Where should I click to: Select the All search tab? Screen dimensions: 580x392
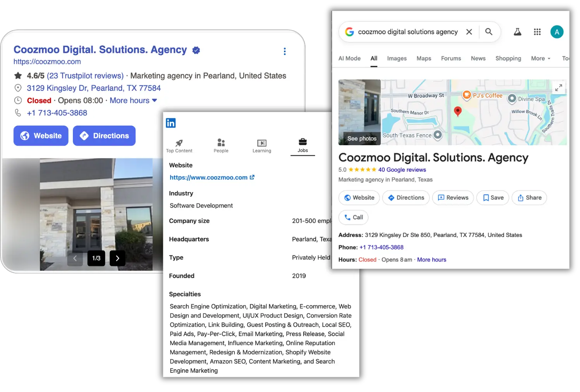click(374, 58)
